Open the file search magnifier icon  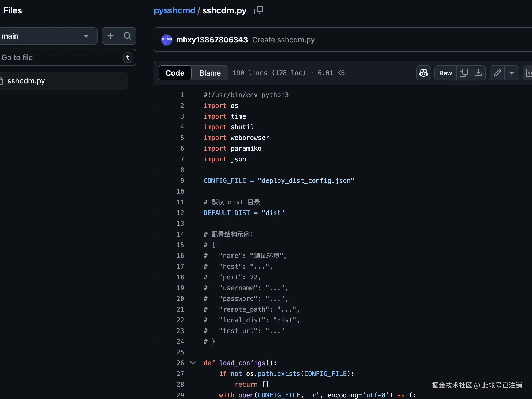[x=128, y=36]
